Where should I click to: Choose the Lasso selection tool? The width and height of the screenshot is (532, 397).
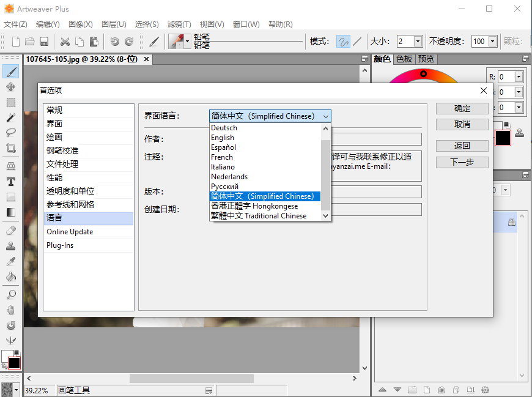point(10,133)
